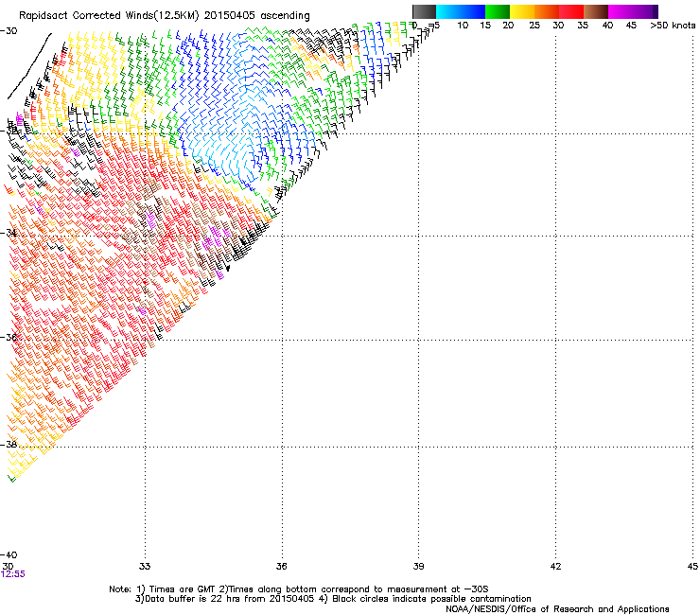Viewport: 700px width, 615px height.
Task: Click the note line starting 'Note: 1) Times are GMT'
Action: [299, 589]
